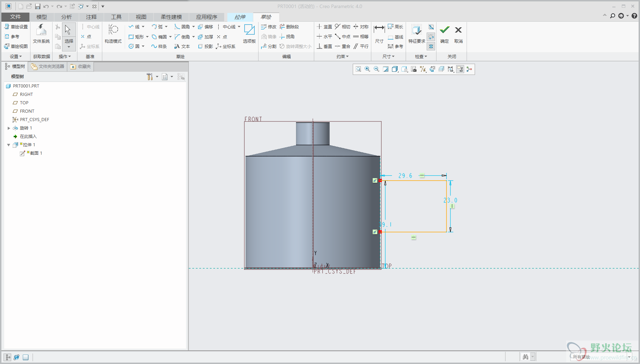Select the 偏移 (offset) tool
The width and height of the screenshot is (640, 364).
pos(205,27)
